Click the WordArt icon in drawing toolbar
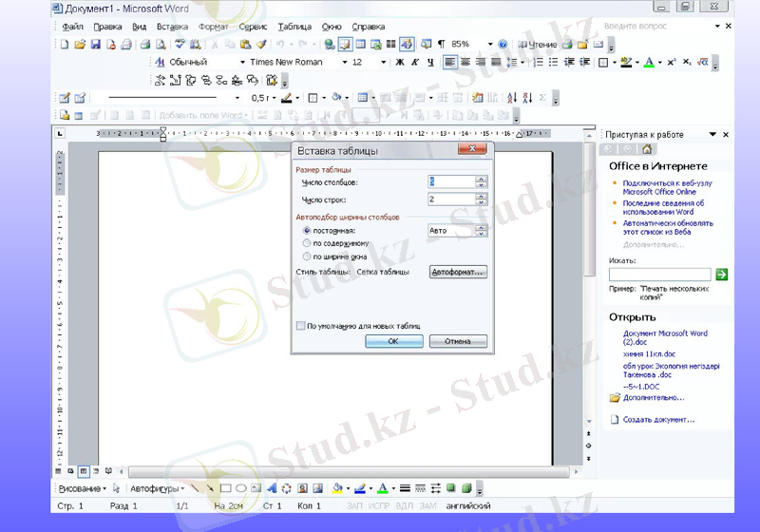The image size is (760, 532). click(271, 488)
